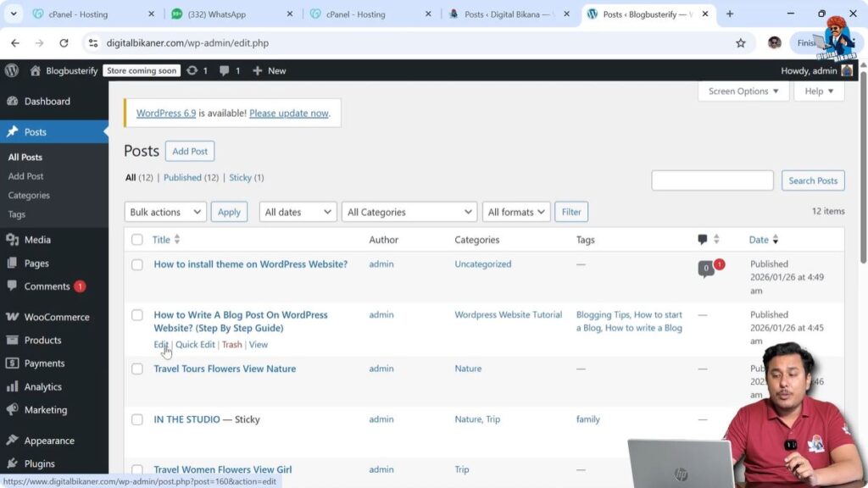Click the Add Post button
Viewport: 868px width, 488px height.
click(189, 151)
